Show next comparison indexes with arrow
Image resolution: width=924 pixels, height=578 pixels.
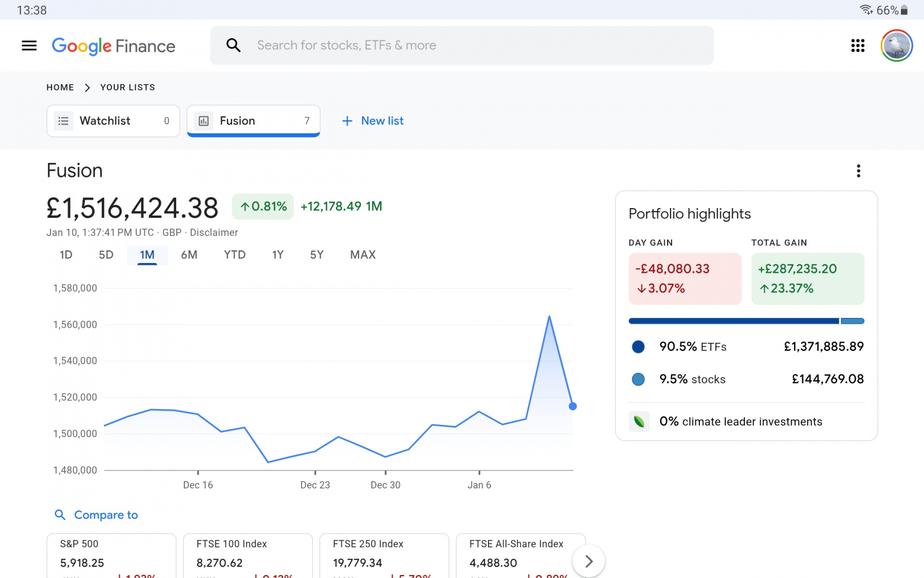pyautogui.click(x=588, y=561)
